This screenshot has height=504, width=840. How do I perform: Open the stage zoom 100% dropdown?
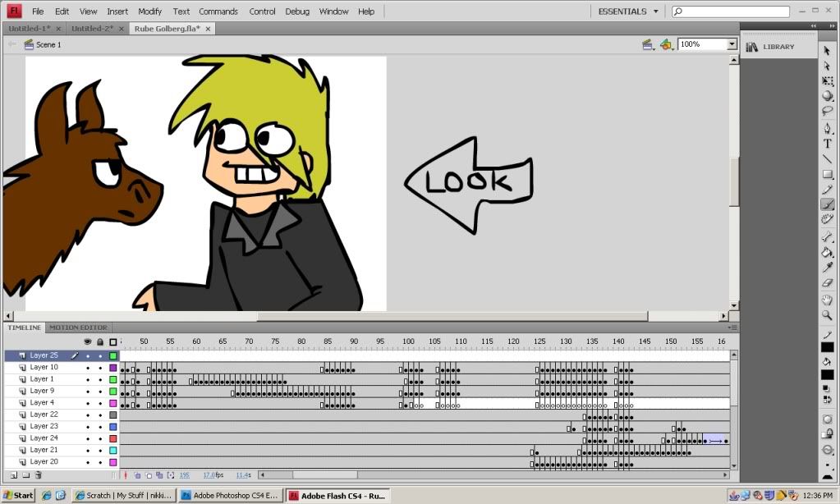[x=731, y=44]
